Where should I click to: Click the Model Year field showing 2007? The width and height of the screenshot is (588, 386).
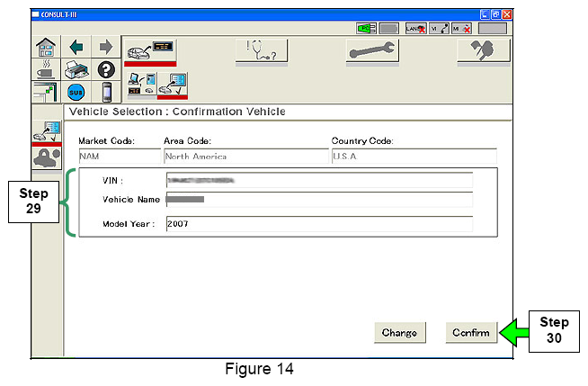coord(319,224)
